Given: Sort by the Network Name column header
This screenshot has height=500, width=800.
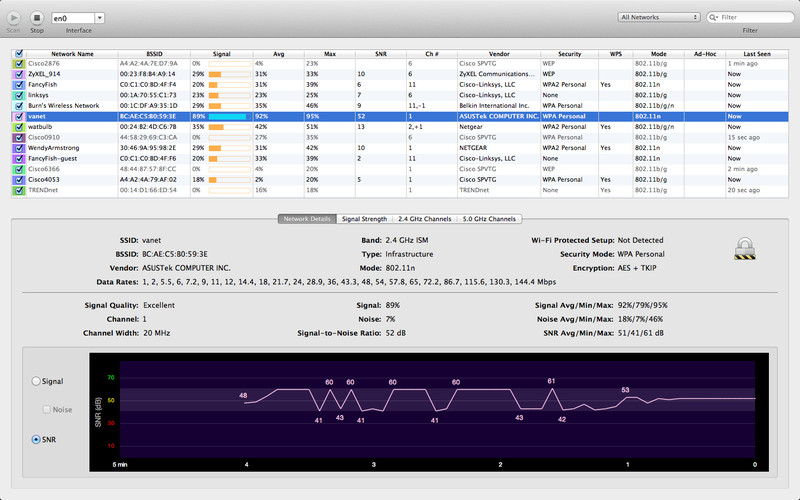Looking at the screenshot, I should point(72,54).
